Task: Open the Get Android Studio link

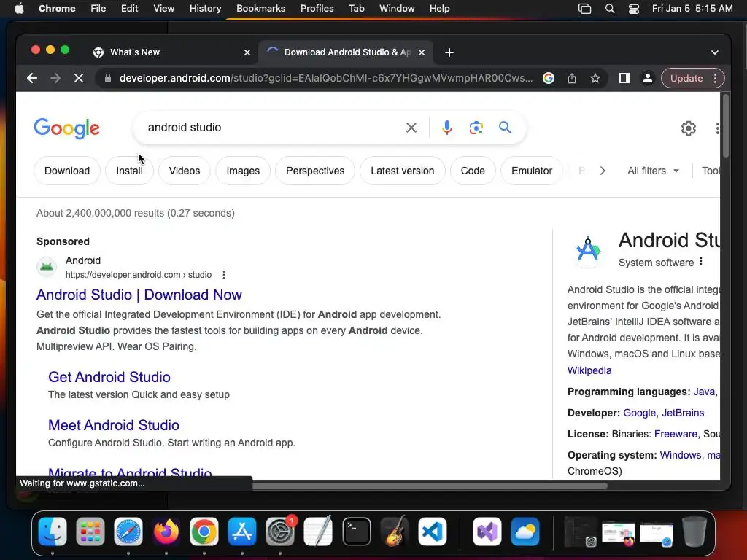Action: click(109, 377)
